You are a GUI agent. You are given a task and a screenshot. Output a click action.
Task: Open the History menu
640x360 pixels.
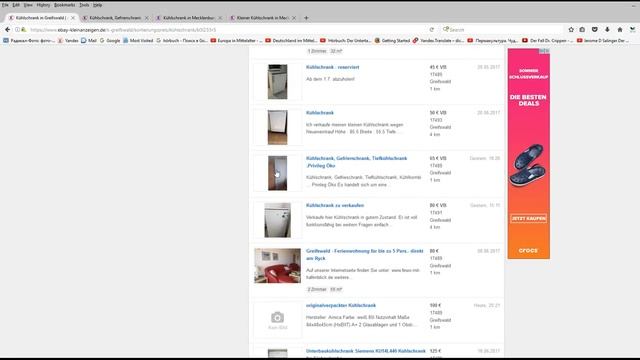tap(43, 5)
